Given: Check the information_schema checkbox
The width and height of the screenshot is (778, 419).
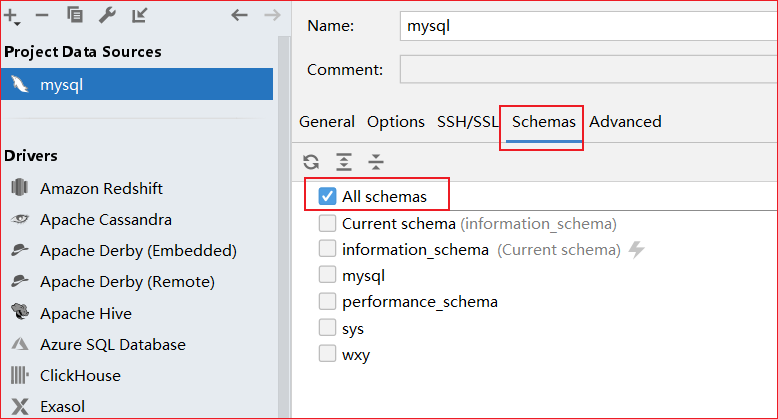Looking at the screenshot, I should click(327, 249).
